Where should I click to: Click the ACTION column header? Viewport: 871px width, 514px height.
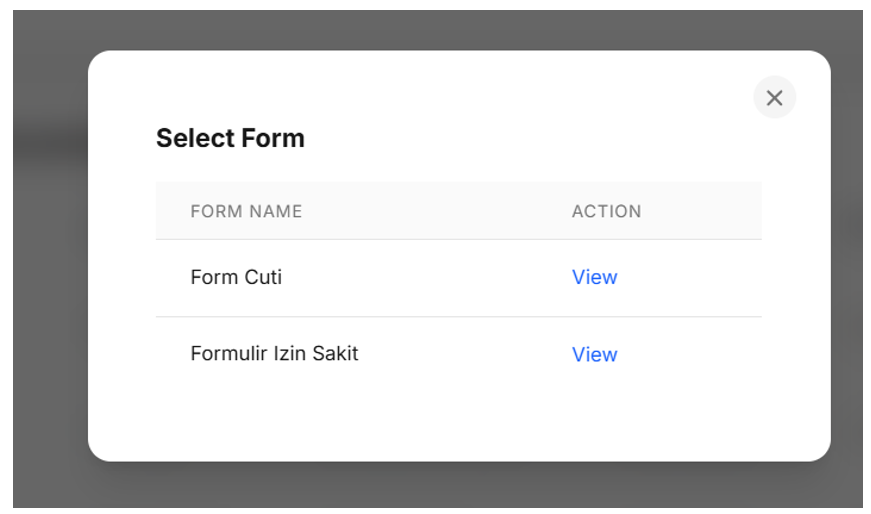(x=606, y=211)
